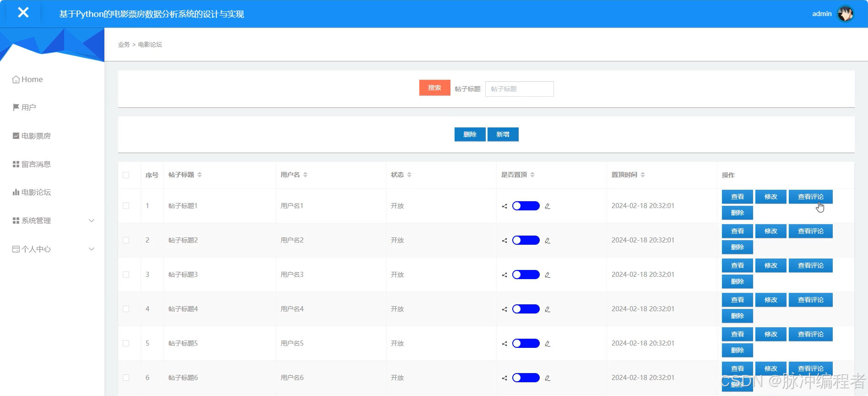Open the 留言消息 menu item
The width and height of the screenshot is (868, 396).
(52, 164)
